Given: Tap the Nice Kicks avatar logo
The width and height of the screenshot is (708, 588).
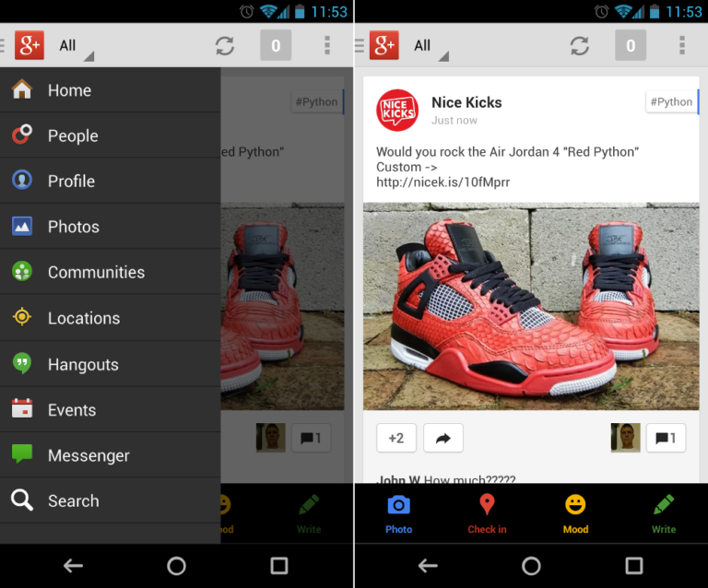Looking at the screenshot, I should [397, 110].
